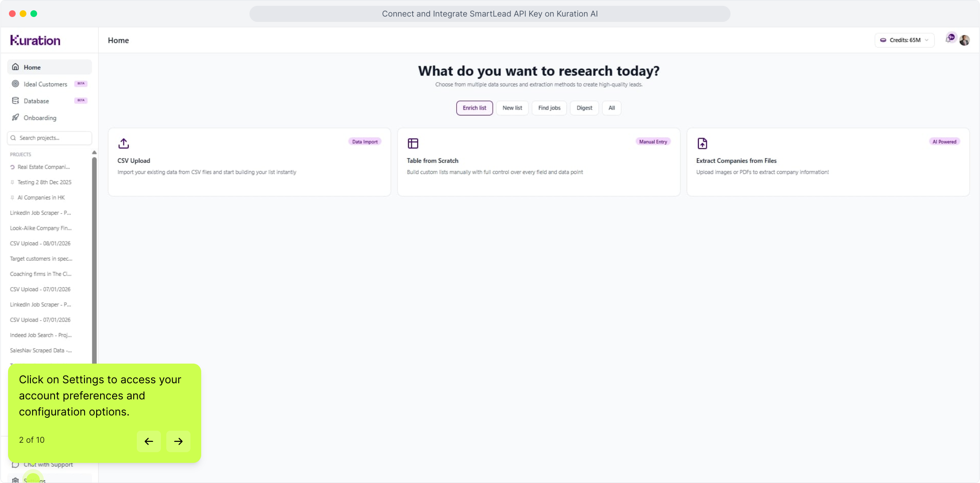Viewport: 980px width, 483px height.
Task: Open the Target customers in spec... project
Action: click(x=41, y=258)
